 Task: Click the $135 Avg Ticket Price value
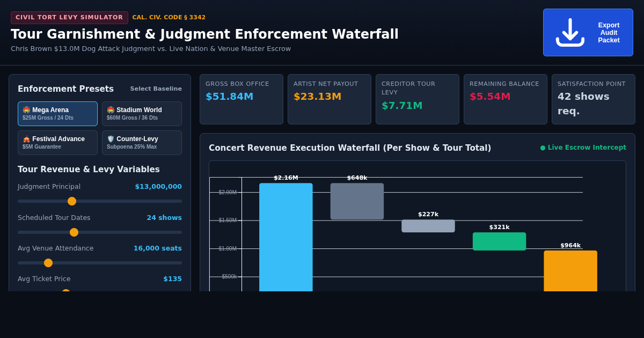click(x=173, y=279)
